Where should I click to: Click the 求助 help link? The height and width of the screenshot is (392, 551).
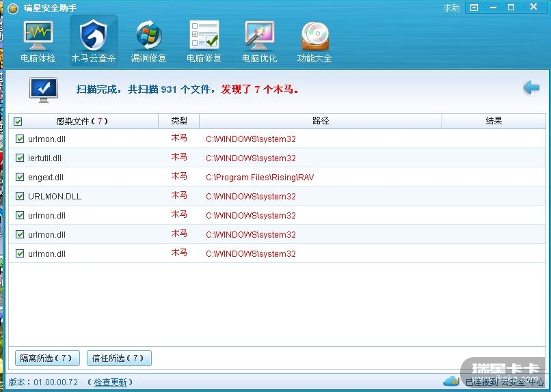[x=452, y=8]
